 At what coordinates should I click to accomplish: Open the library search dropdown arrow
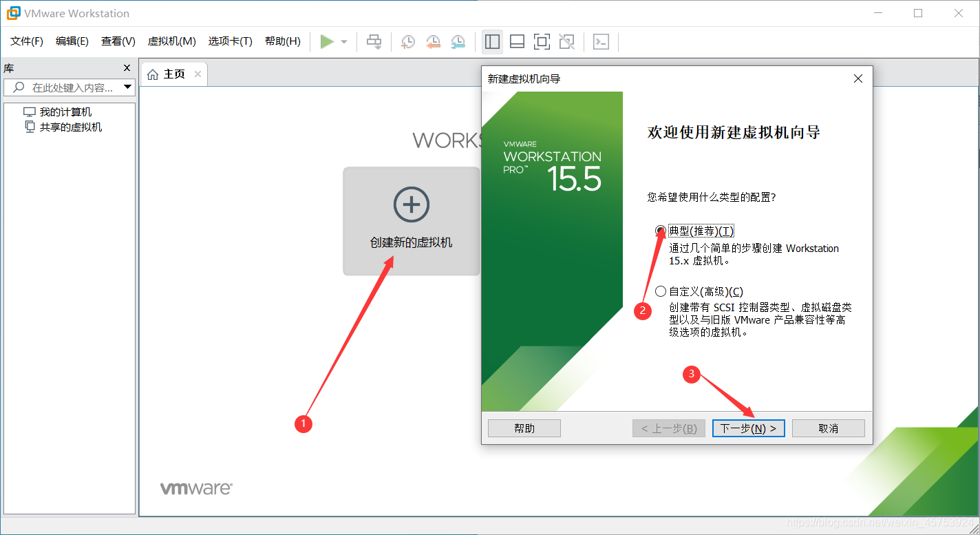pos(127,87)
